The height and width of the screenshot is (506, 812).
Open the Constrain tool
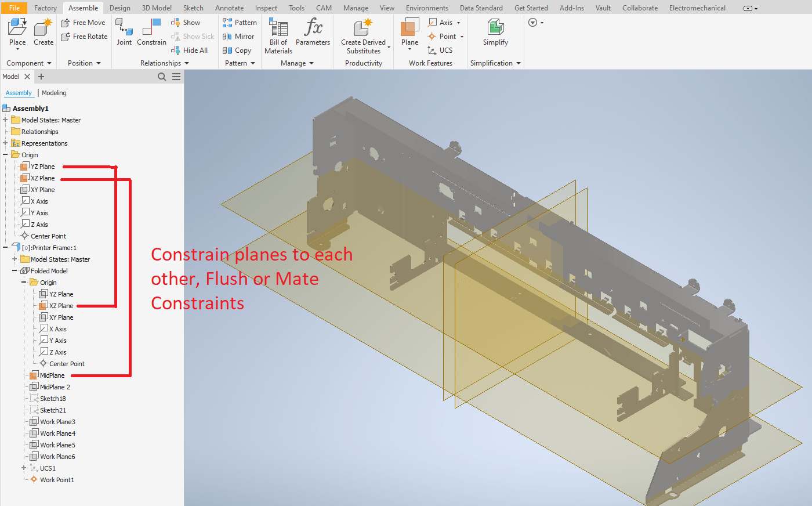[151, 32]
